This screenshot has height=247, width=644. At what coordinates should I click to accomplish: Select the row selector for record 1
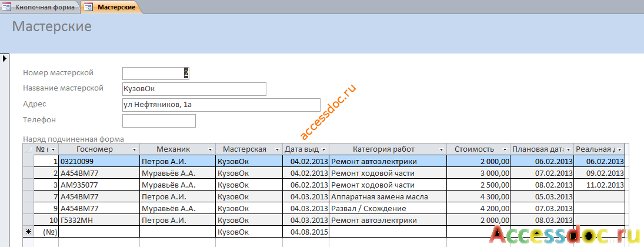click(28, 161)
